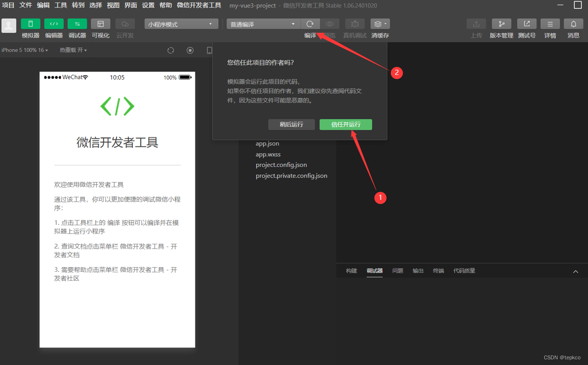
Task: Click the battery icon in simulator status bar
Action: tap(185, 77)
